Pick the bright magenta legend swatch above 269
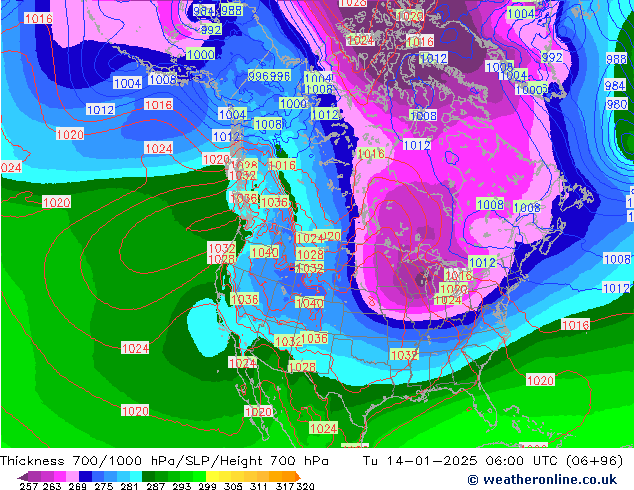Screen dimensions: 634x490 [x=60, y=476]
